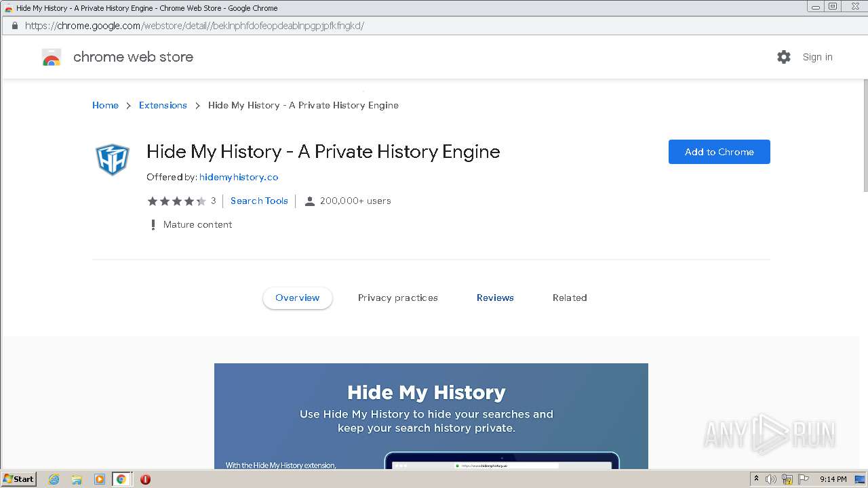This screenshot has width=868, height=488.
Task: Open the Opera browser taskbar icon
Action: click(x=145, y=479)
